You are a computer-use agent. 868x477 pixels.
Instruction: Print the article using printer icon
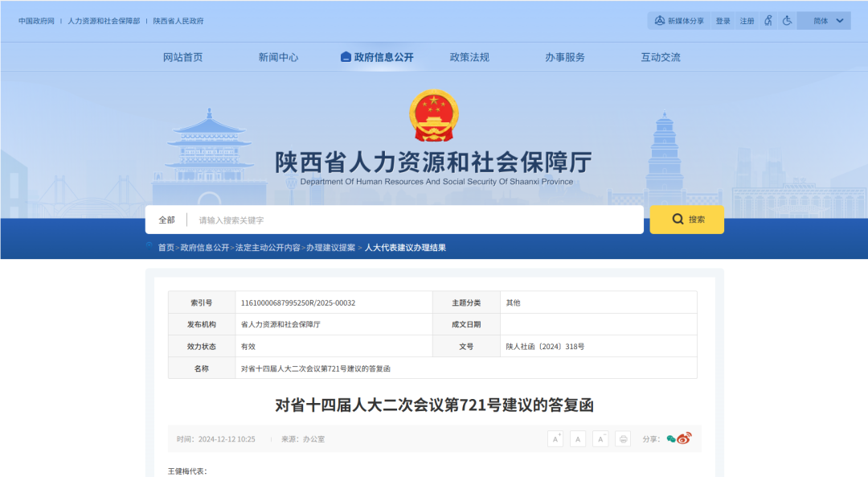624,438
